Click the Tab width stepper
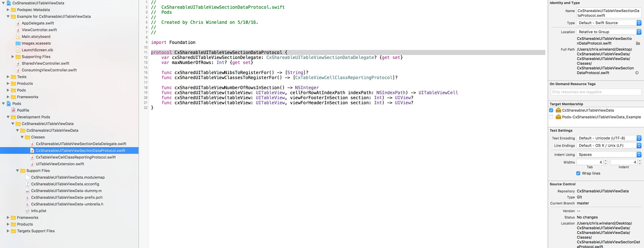The width and height of the screenshot is (644, 248). click(x=605, y=162)
